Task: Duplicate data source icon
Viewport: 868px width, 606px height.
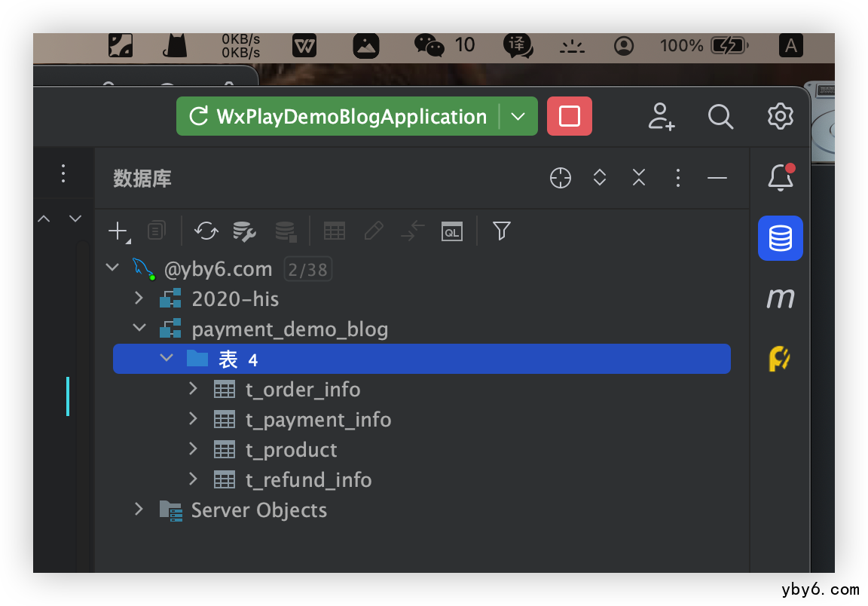Action: point(157,231)
